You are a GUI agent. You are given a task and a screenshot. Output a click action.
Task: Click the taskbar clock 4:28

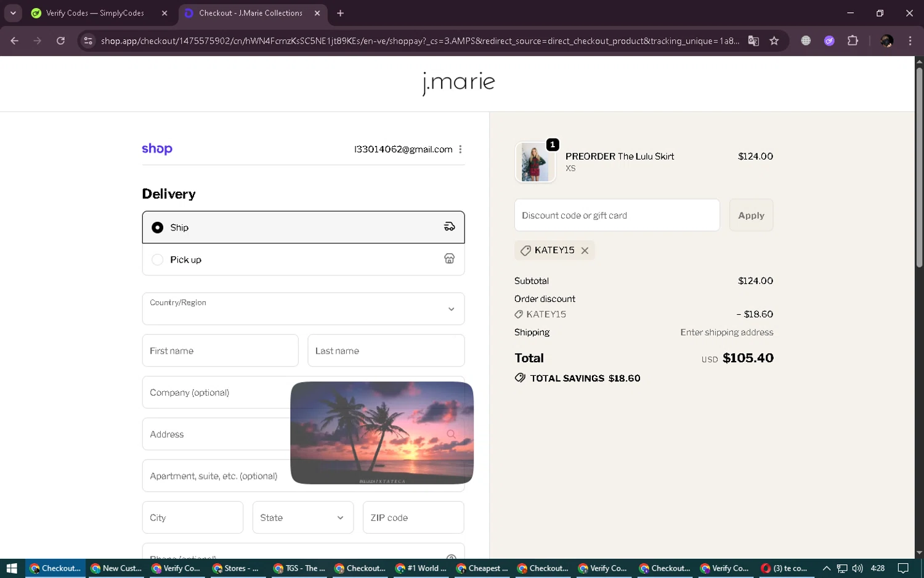pos(878,568)
